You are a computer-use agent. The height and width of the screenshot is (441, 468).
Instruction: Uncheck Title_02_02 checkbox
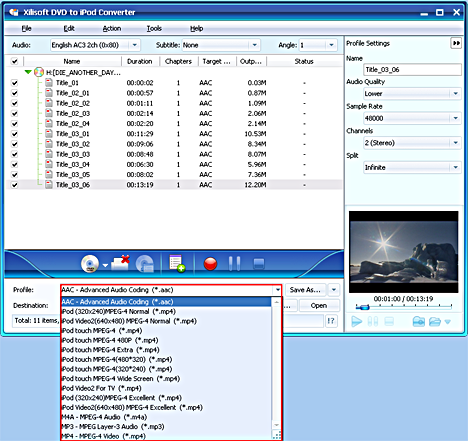click(14, 103)
